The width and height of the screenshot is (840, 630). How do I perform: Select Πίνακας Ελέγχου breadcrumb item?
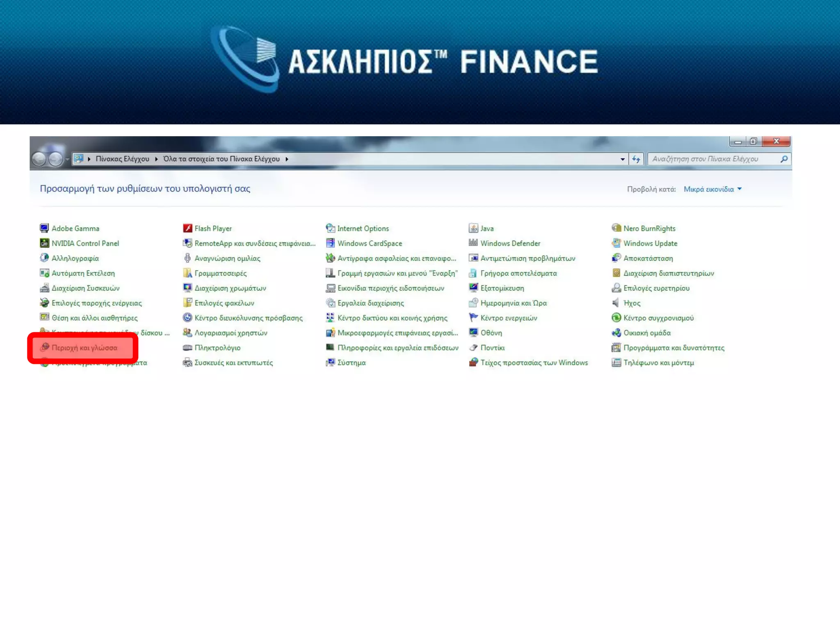click(x=122, y=159)
